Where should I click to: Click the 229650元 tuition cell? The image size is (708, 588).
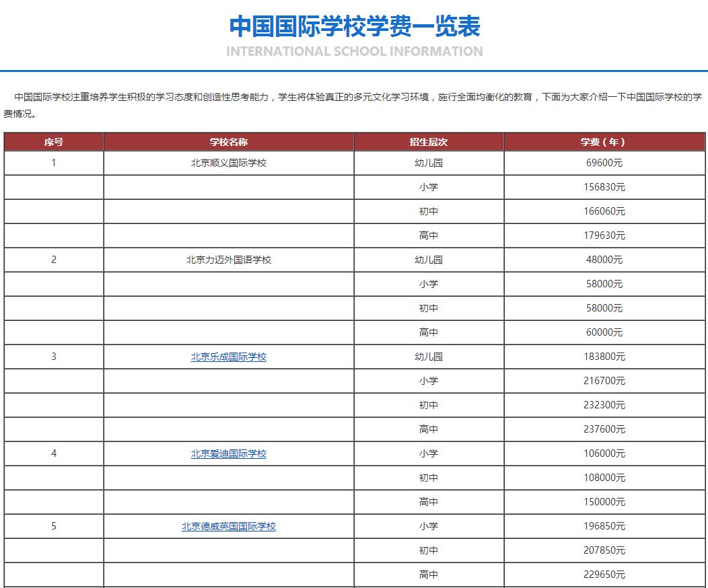click(x=604, y=575)
